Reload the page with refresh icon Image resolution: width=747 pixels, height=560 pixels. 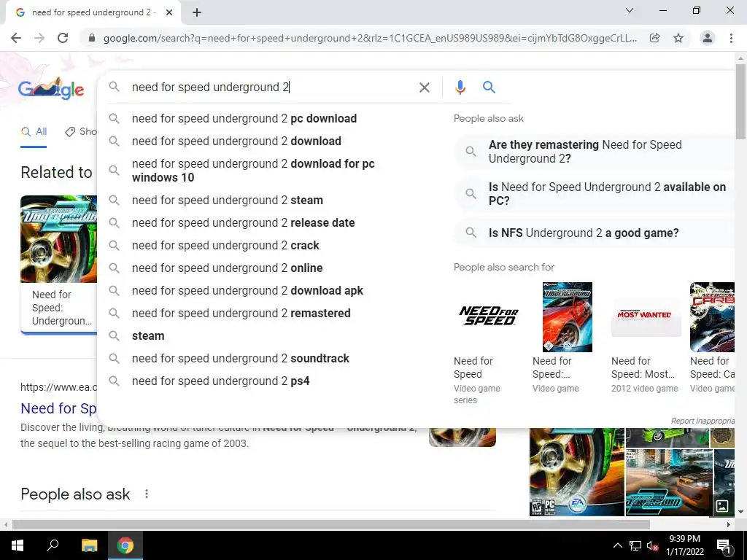coord(63,38)
